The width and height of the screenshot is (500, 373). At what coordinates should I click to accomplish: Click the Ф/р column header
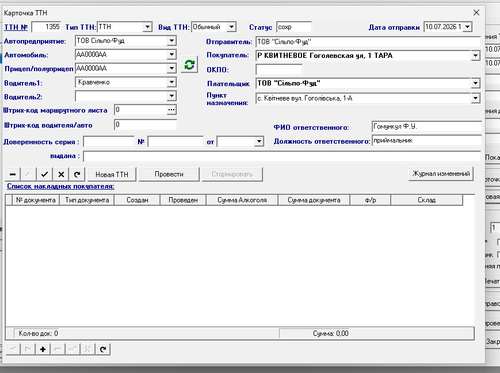(370, 200)
